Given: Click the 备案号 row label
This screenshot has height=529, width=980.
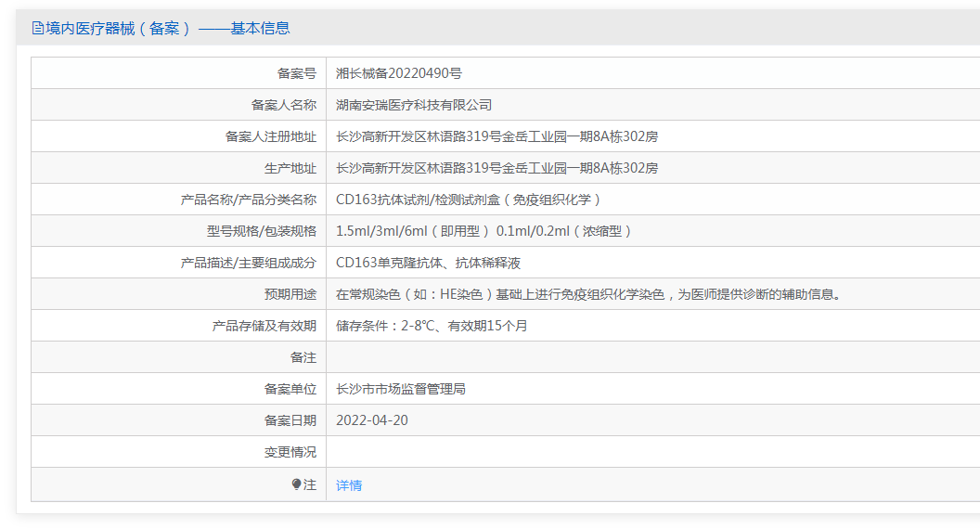Looking at the screenshot, I should coord(297,73).
